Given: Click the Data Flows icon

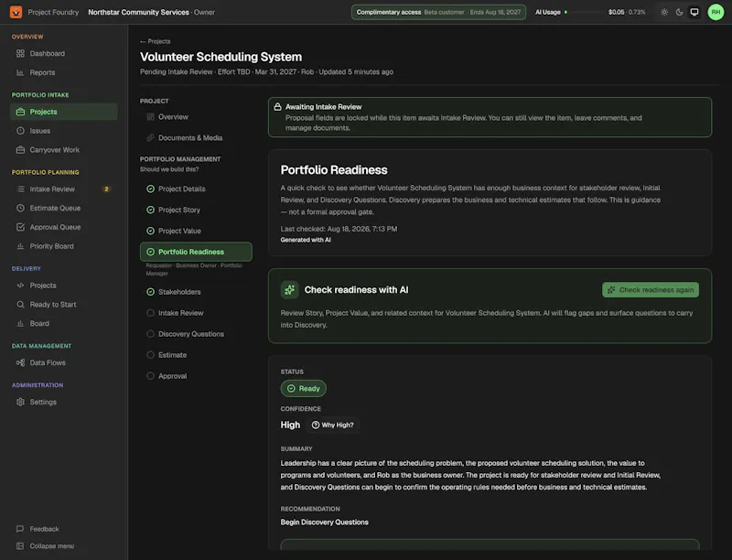Looking at the screenshot, I should [20, 363].
